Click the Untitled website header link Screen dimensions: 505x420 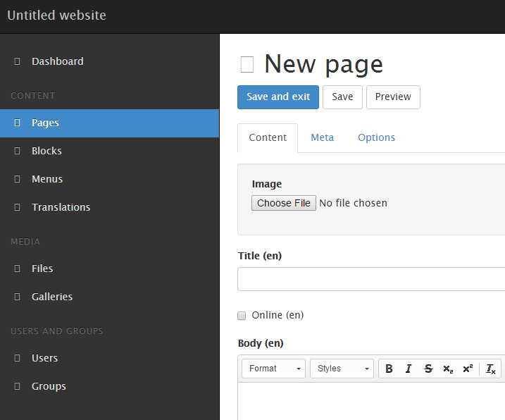tap(57, 15)
